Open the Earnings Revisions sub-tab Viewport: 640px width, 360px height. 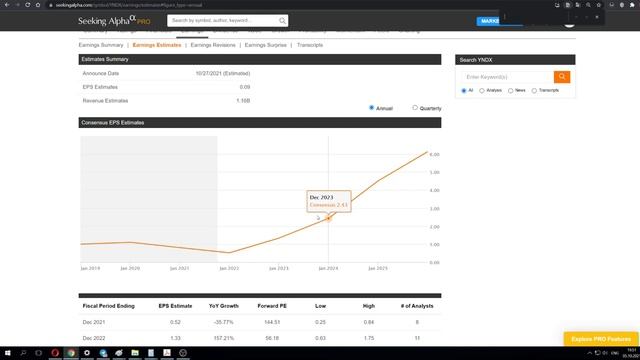(x=213, y=45)
